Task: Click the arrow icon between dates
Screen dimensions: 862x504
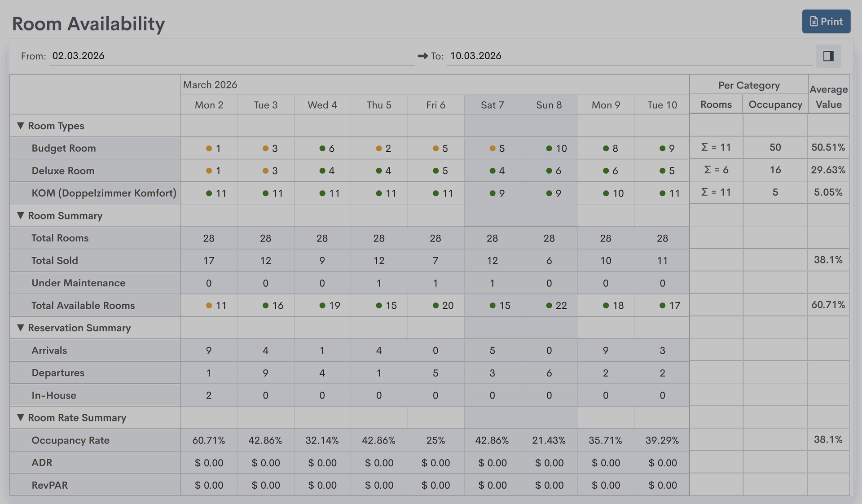Action: [x=422, y=56]
